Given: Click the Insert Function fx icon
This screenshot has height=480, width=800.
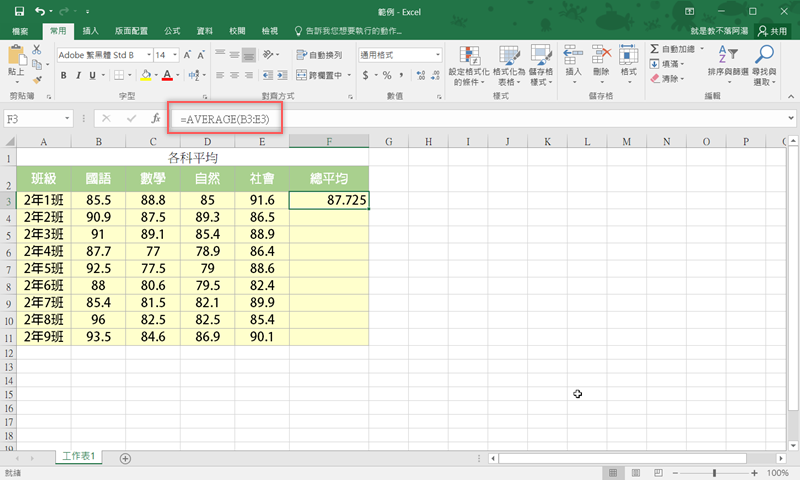Looking at the screenshot, I should pos(155,118).
